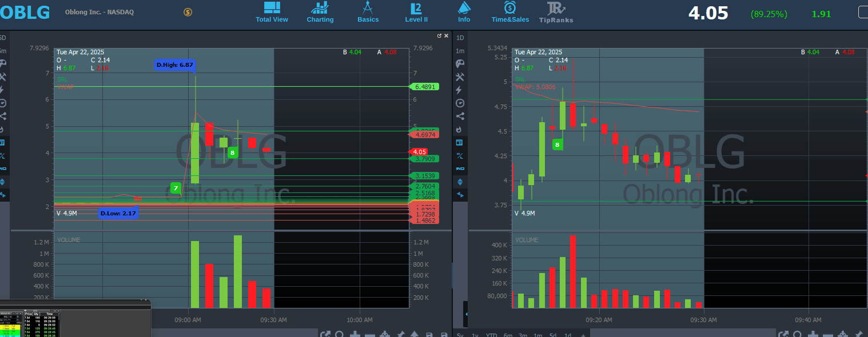
Task: Zoom in with the left chart plus icon
Action: pyautogui.click(x=355, y=335)
